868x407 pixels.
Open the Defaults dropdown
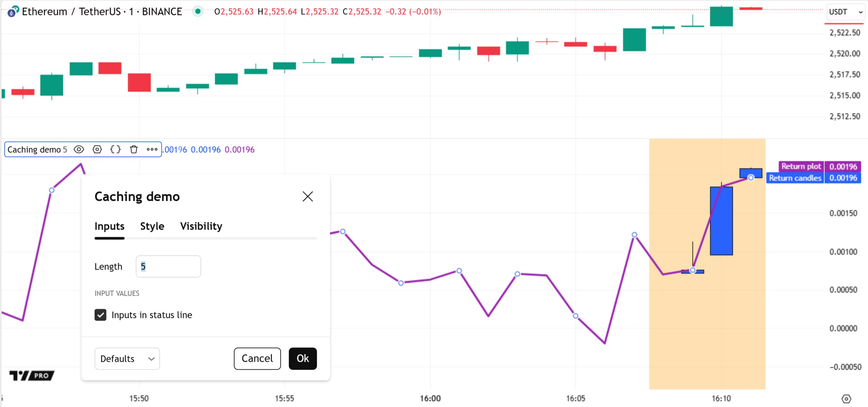pyautogui.click(x=127, y=359)
